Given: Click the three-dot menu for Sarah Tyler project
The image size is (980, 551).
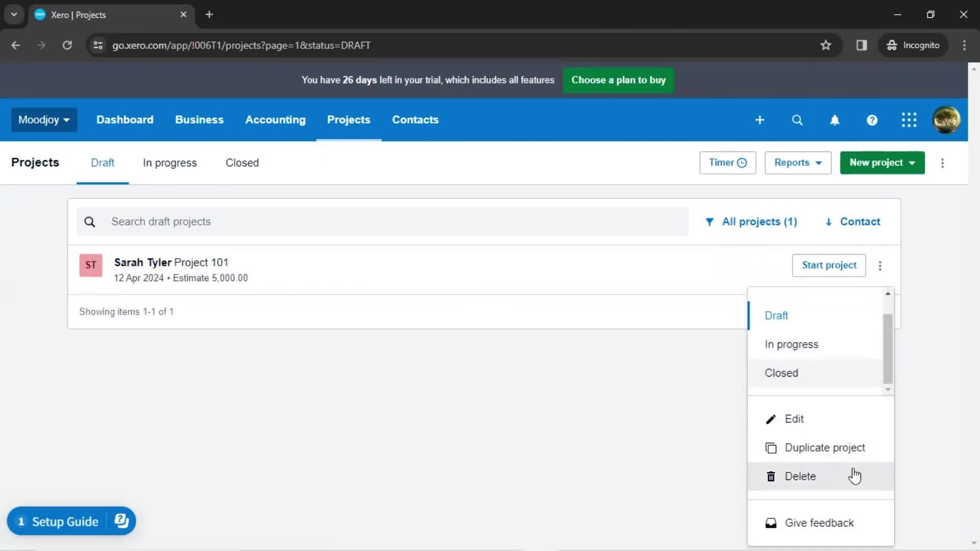Looking at the screenshot, I should (880, 266).
